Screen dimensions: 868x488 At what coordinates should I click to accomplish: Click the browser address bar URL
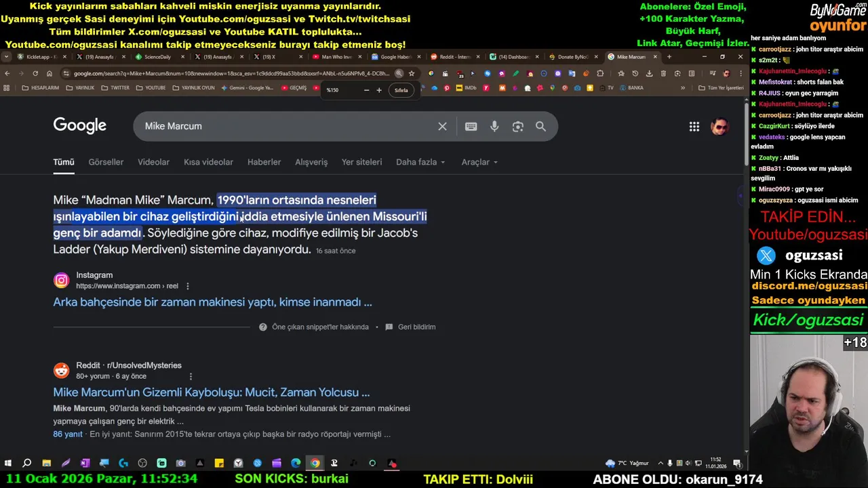click(231, 73)
